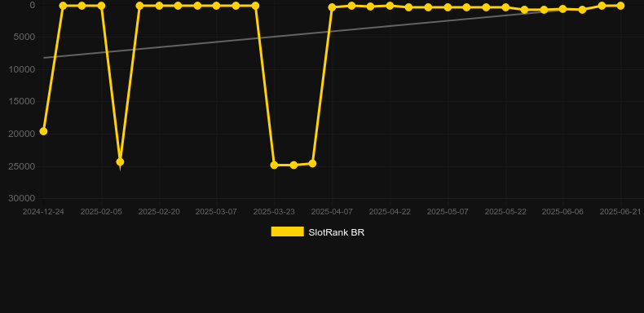This screenshot has width=644, height=313.
Task: Click the data point above the 2025-02-20 label
Action: [159, 6]
